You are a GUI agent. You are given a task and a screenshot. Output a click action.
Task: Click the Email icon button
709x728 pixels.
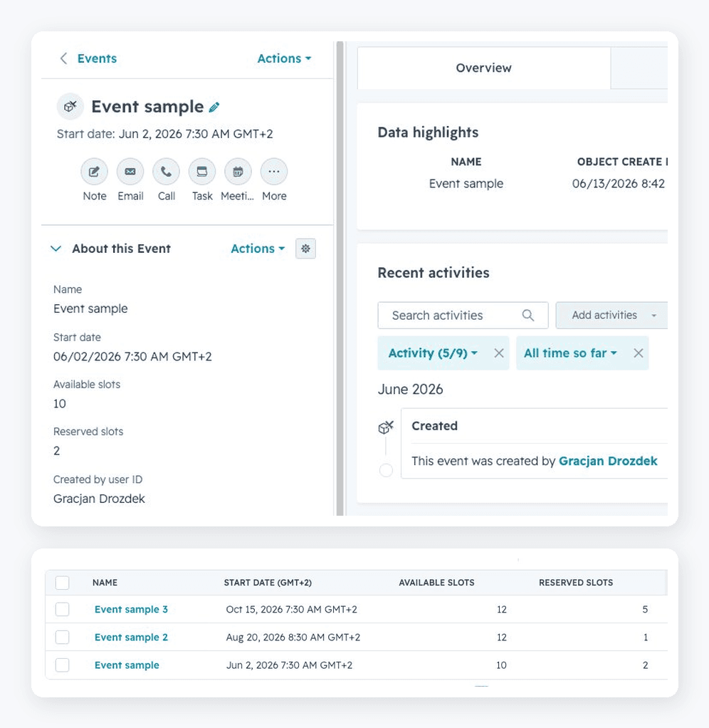coord(130,172)
